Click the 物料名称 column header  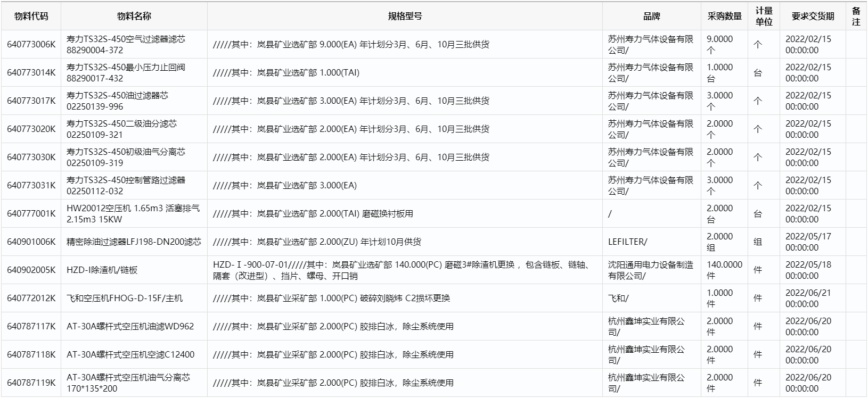coord(134,16)
